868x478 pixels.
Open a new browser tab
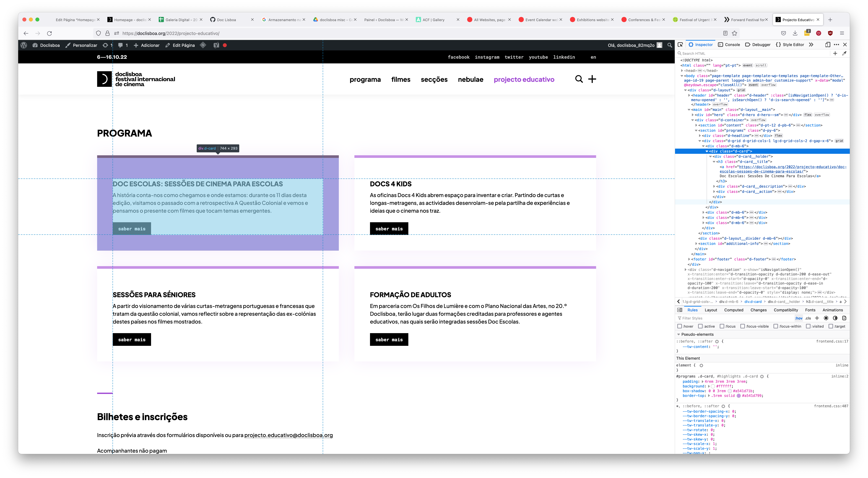click(x=830, y=20)
